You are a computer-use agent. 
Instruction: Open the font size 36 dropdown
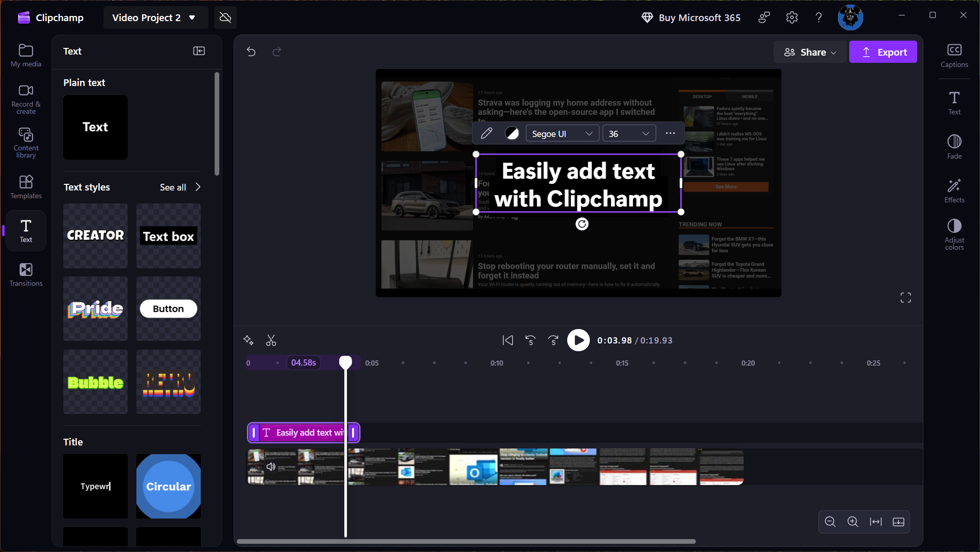click(x=629, y=133)
